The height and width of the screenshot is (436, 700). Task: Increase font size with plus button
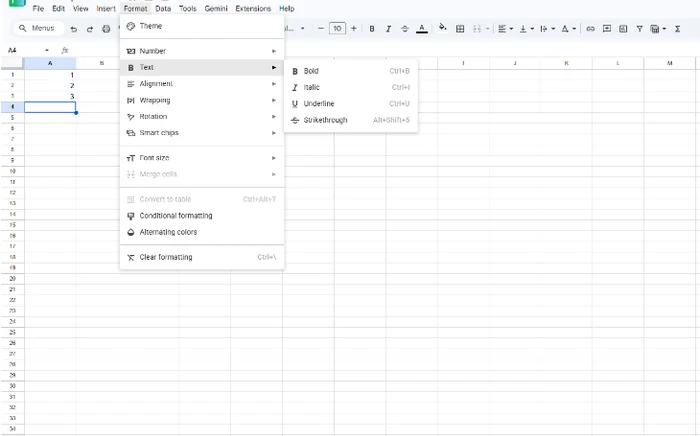coord(354,29)
